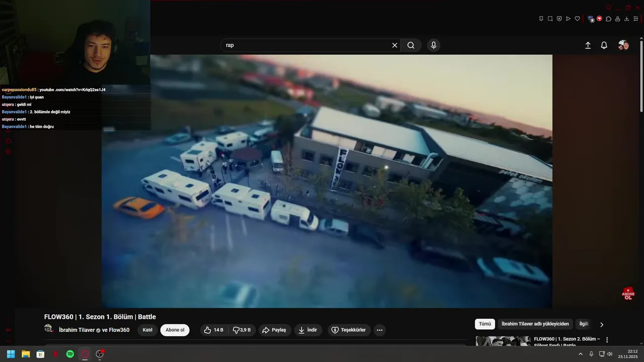Screen dimensions: 644x362
Task: Open FLOW360 1. Sezon 2. Bölüm thumbnail
Action: tap(503, 341)
